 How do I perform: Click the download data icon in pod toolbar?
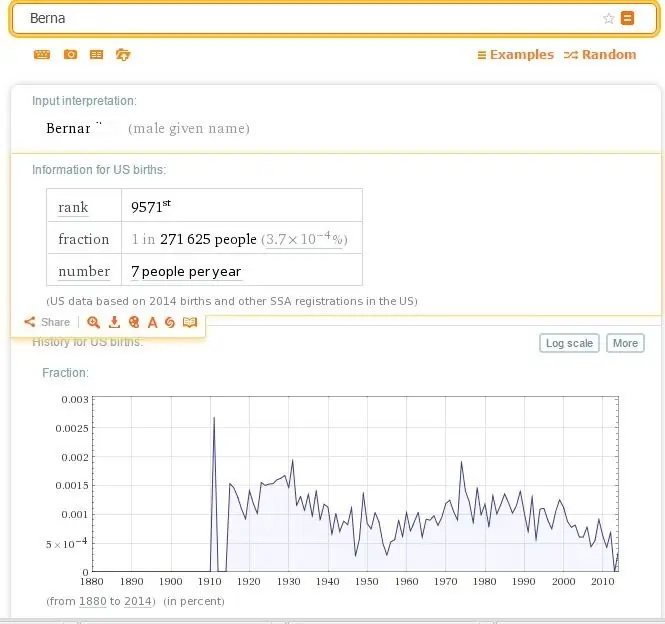[114, 322]
